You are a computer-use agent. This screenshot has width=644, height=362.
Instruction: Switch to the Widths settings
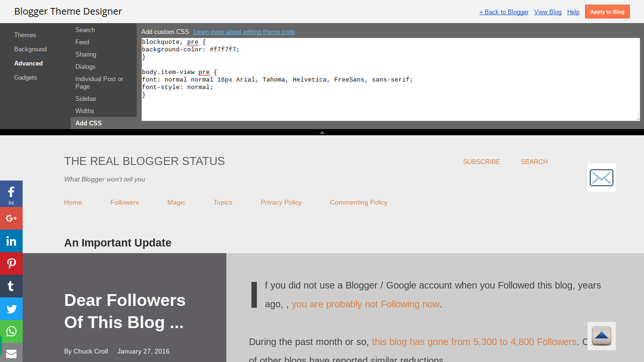84,111
